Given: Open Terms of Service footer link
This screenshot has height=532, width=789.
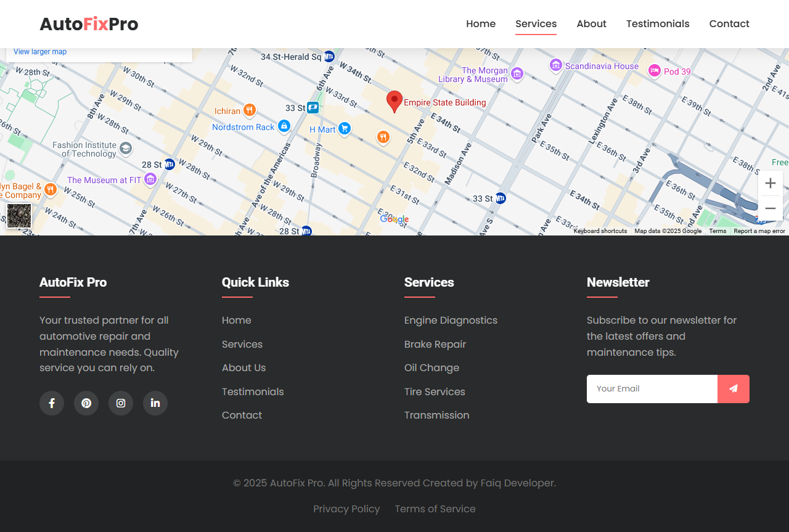Looking at the screenshot, I should coord(435,509).
